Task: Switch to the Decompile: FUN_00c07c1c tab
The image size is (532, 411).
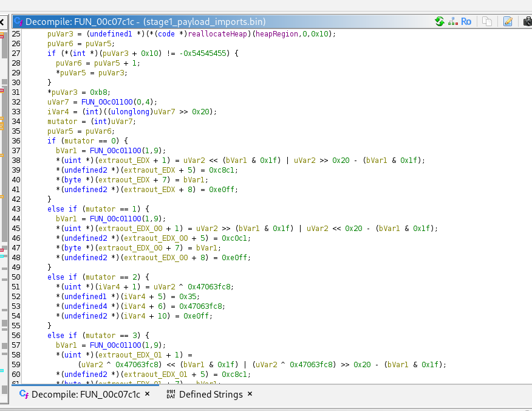Action: (86, 394)
